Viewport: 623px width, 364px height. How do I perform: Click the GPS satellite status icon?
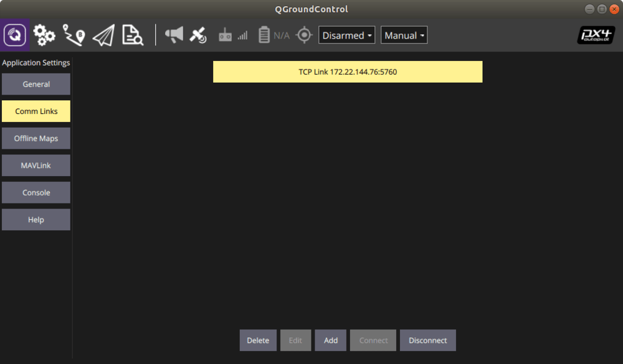coord(198,35)
